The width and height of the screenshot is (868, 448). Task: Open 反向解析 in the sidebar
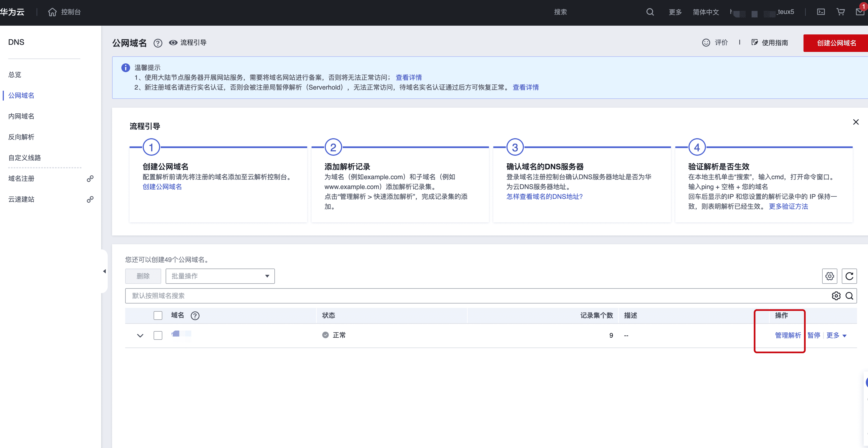pyautogui.click(x=21, y=137)
